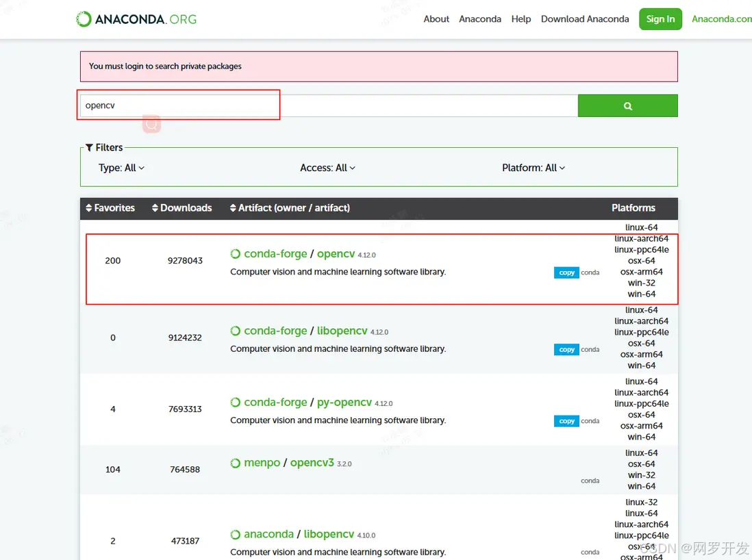
Task: Click favorites count 200
Action: (113, 260)
